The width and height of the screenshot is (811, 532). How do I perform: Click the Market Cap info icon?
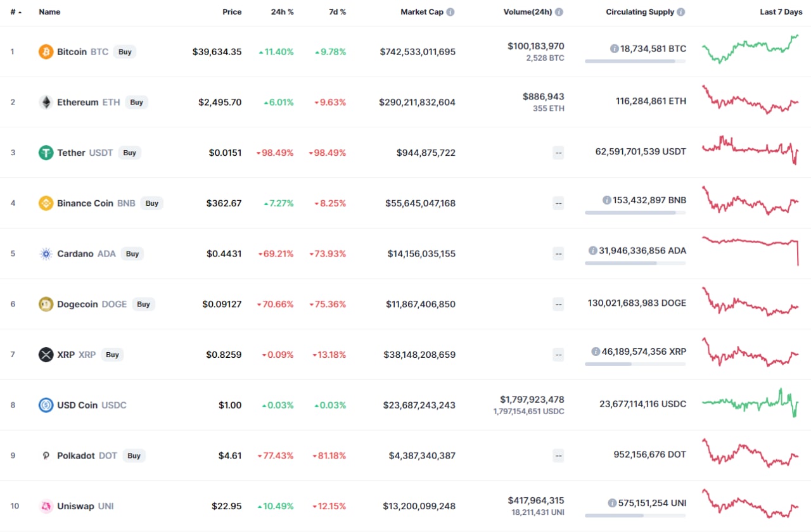450,12
